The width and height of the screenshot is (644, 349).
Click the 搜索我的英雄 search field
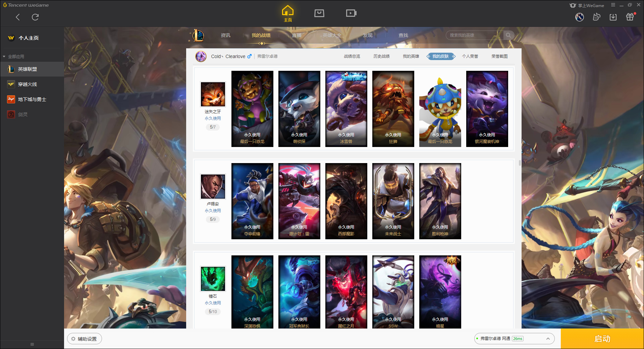(475, 35)
